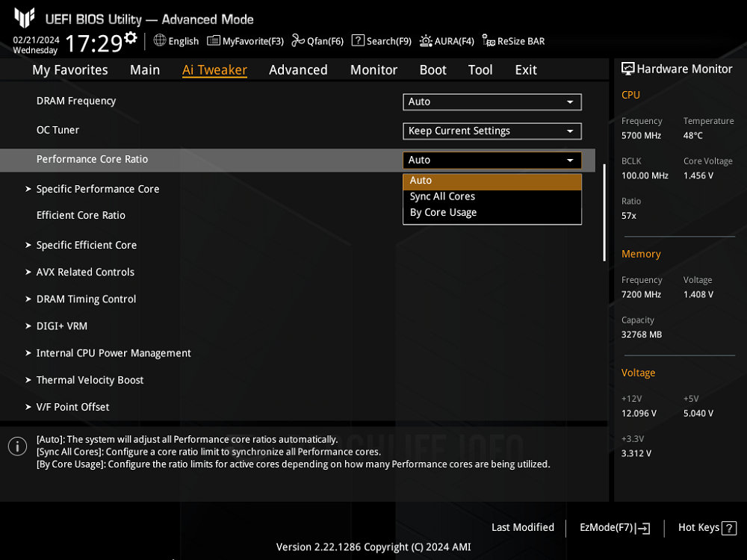This screenshot has height=560, width=747.
Task: Click the EzMode(F7) button
Action: (x=614, y=528)
